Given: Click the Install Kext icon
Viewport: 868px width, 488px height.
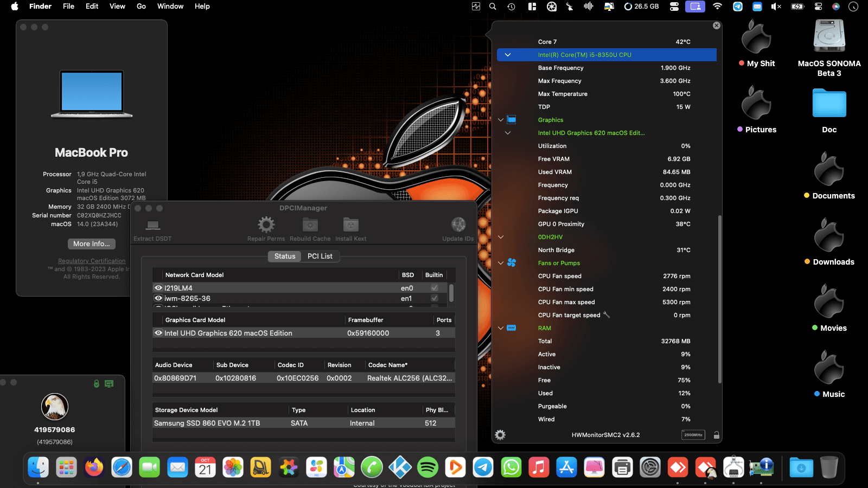Looking at the screenshot, I should pyautogui.click(x=351, y=224).
